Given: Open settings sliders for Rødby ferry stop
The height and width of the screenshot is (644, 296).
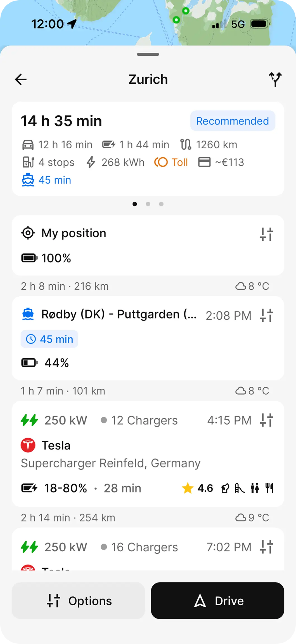Looking at the screenshot, I should tap(266, 315).
